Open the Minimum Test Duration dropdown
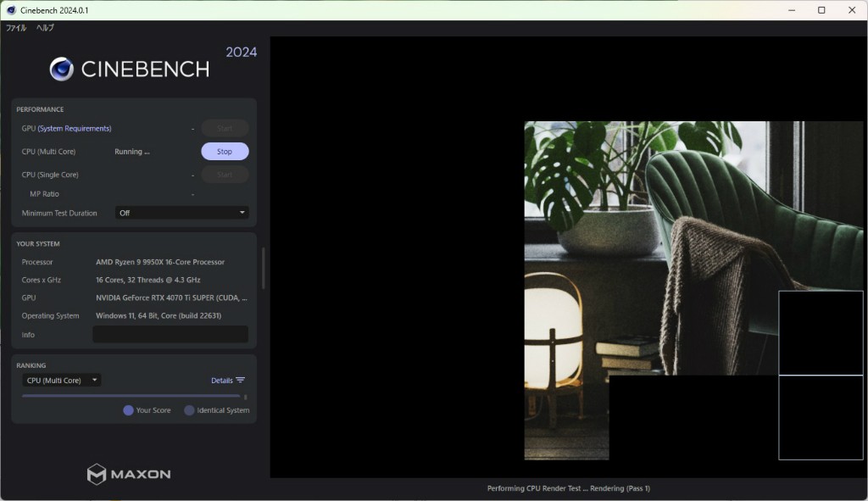868x501 pixels. [x=181, y=213]
